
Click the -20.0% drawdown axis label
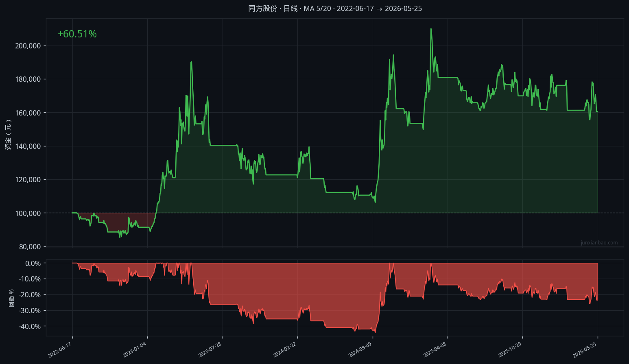pos(30,295)
